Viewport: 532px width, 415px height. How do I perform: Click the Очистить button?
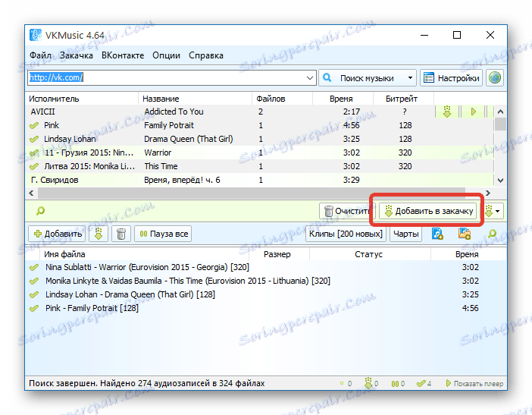click(x=347, y=211)
